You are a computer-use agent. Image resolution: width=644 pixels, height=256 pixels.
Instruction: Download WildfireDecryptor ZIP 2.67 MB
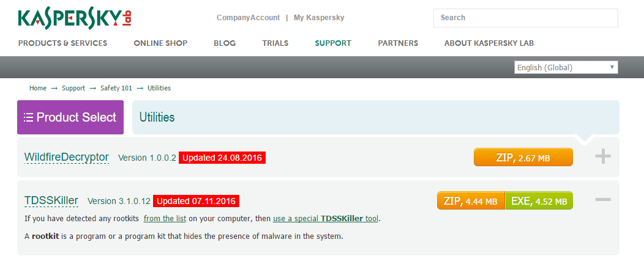523,158
